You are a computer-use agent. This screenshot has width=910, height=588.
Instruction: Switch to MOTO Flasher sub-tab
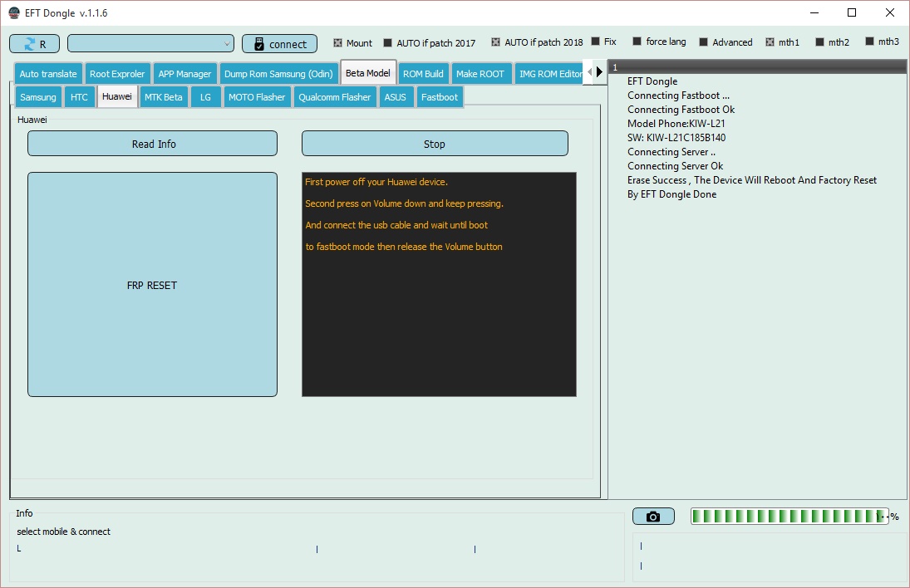(x=257, y=97)
